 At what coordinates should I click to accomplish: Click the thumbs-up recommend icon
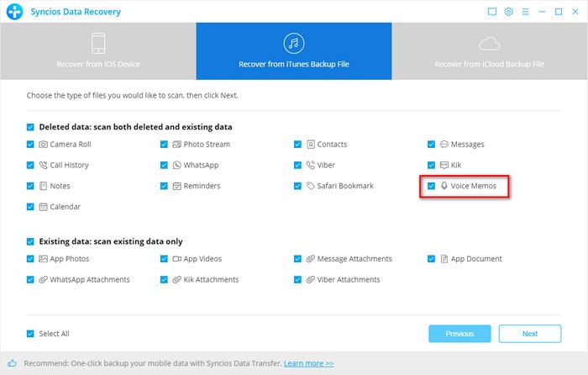pyautogui.click(x=12, y=363)
